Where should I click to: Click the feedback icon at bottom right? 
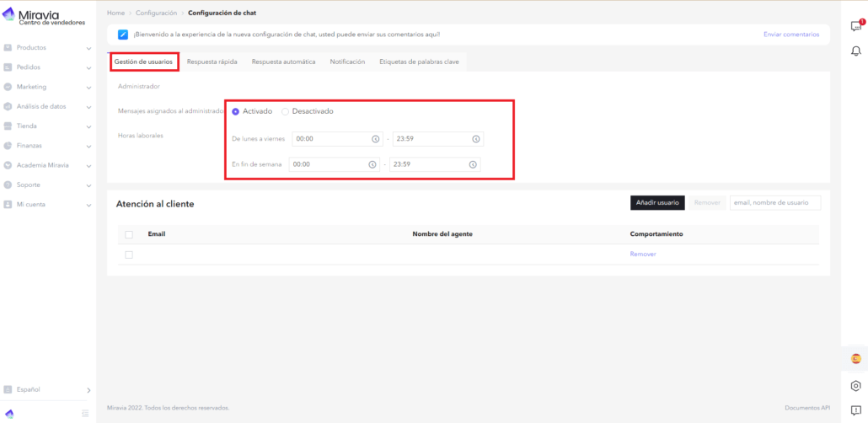click(855, 410)
